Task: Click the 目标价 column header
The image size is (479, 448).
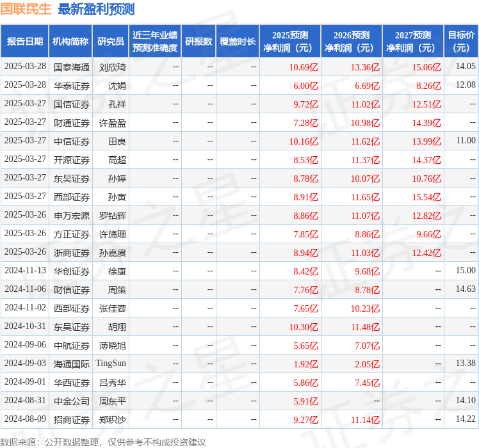Action: 461,42
